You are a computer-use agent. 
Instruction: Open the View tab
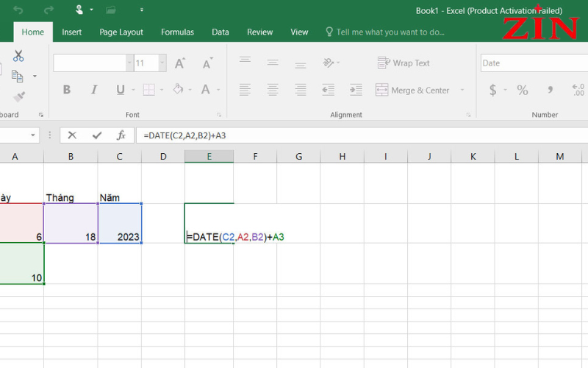(x=299, y=32)
